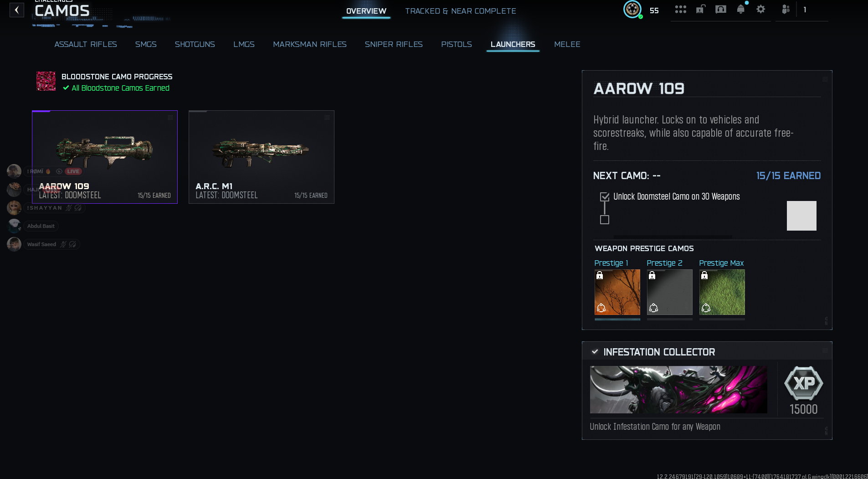
Task: Click the empty checkbox below Doomsteel challenge
Action: click(605, 220)
